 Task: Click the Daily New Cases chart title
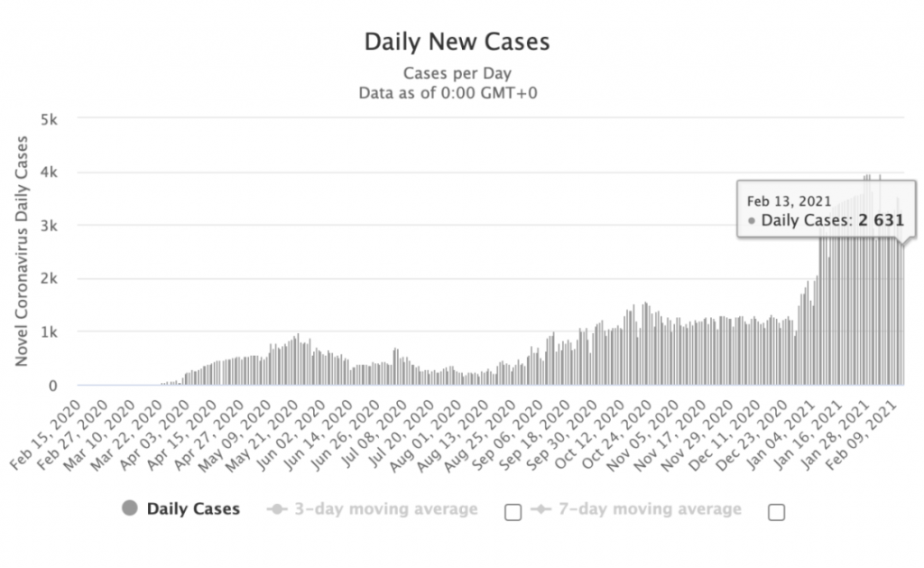[x=457, y=42]
